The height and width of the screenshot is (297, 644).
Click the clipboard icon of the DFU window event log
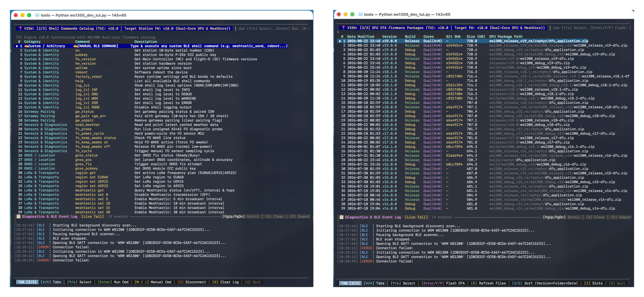pos(341,217)
